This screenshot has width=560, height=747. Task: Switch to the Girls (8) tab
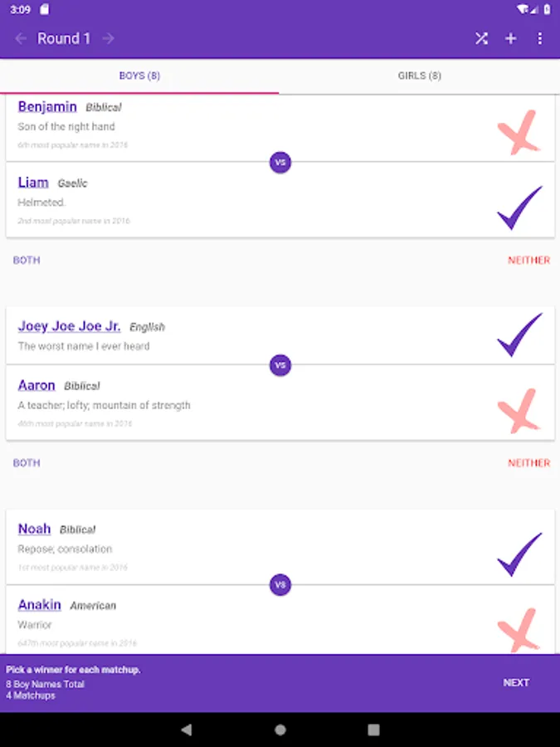coord(420,76)
